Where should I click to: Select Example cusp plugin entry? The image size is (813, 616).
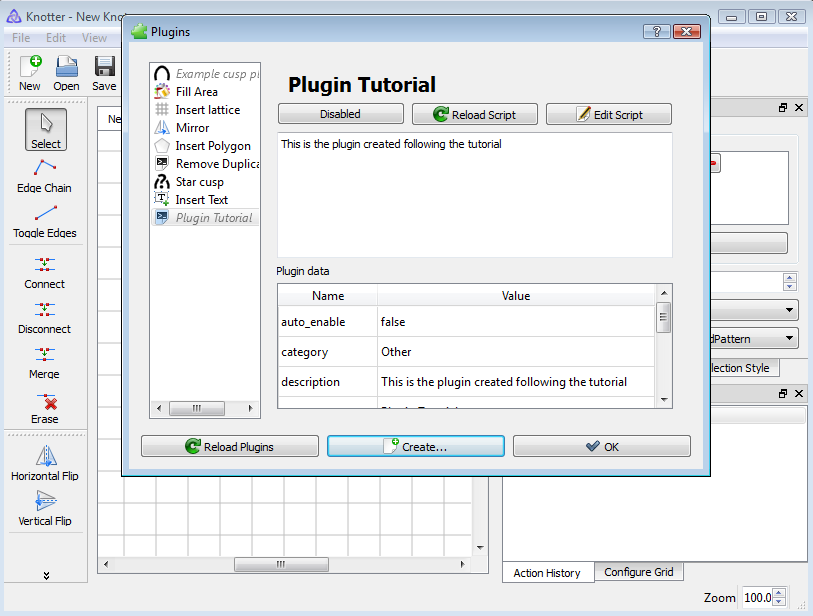pyautogui.click(x=206, y=74)
